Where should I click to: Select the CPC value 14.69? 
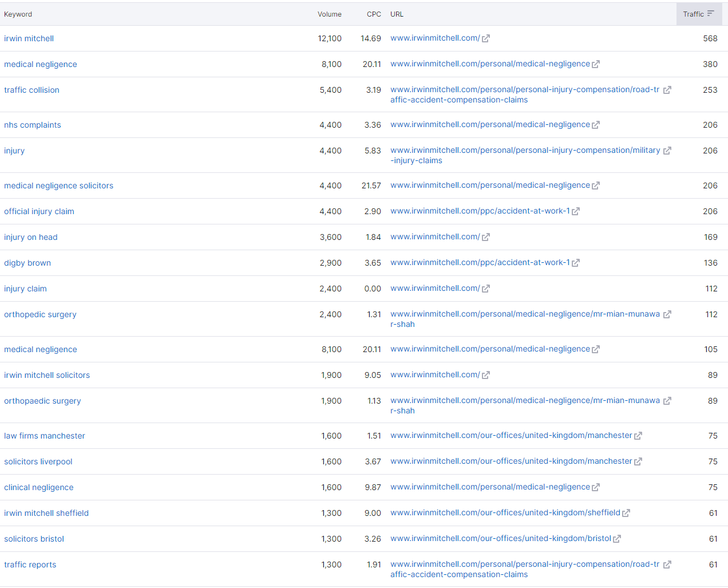[x=371, y=38]
